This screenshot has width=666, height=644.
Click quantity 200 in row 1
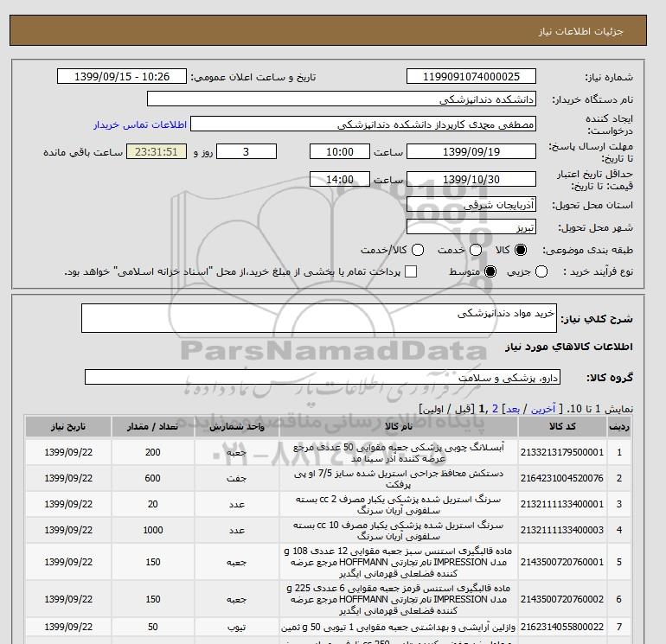[x=153, y=453]
